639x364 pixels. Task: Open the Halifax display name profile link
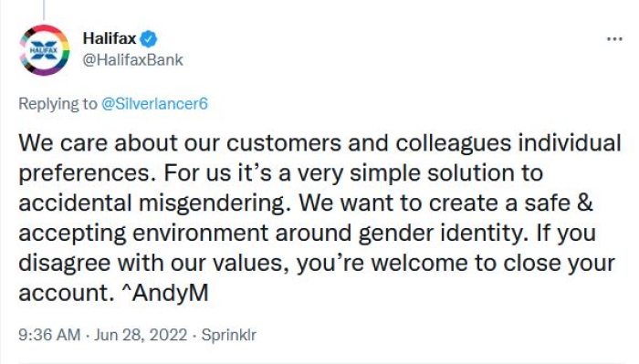pyautogui.click(x=110, y=38)
